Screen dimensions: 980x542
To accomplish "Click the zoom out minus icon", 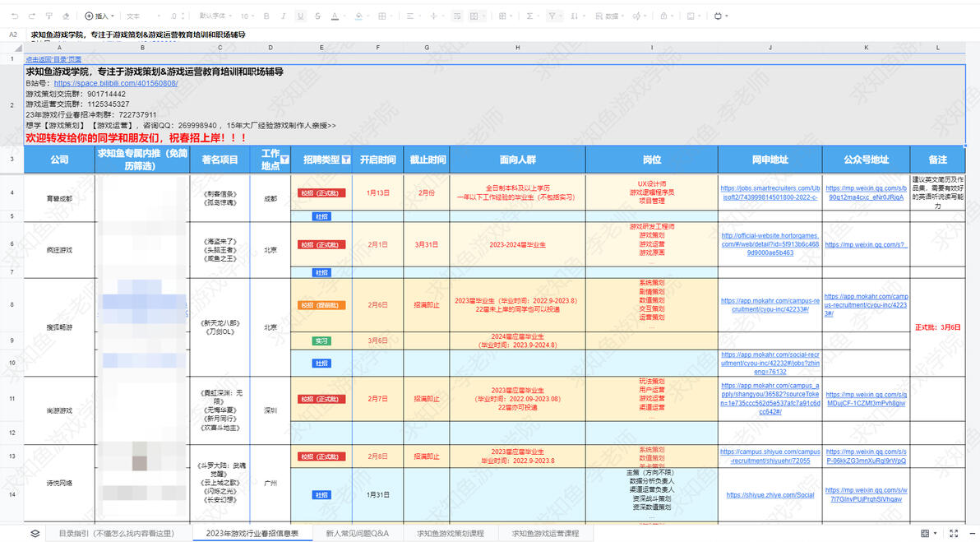I will [973, 533].
